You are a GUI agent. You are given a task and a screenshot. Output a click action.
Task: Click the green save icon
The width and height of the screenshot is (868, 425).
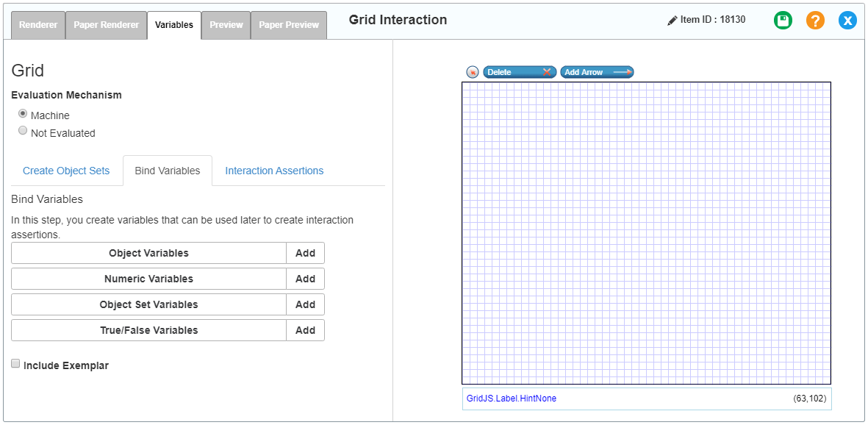tap(783, 21)
